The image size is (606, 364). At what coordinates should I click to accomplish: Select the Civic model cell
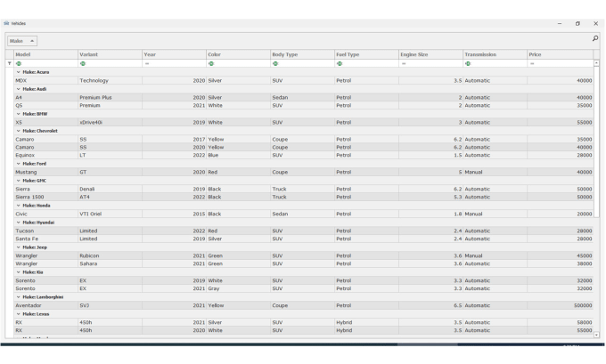point(45,214)
